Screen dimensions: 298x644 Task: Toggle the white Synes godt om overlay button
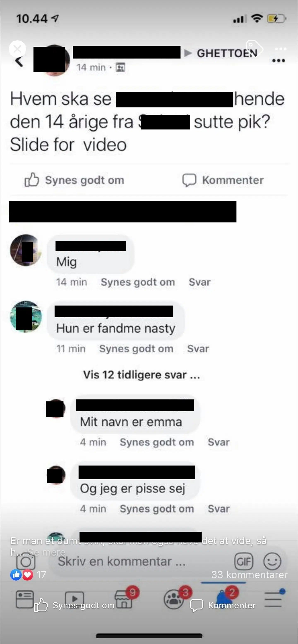[x=74, y=605]
